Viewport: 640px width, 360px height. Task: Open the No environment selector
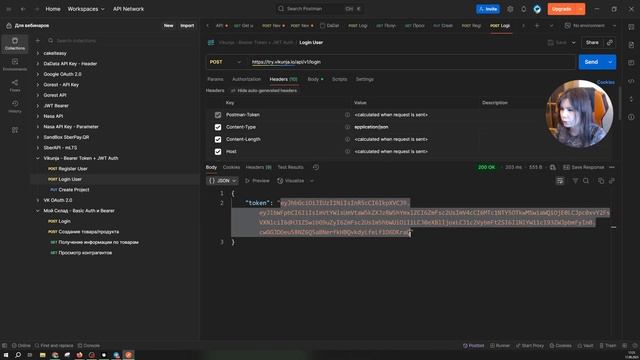point(585,26)
